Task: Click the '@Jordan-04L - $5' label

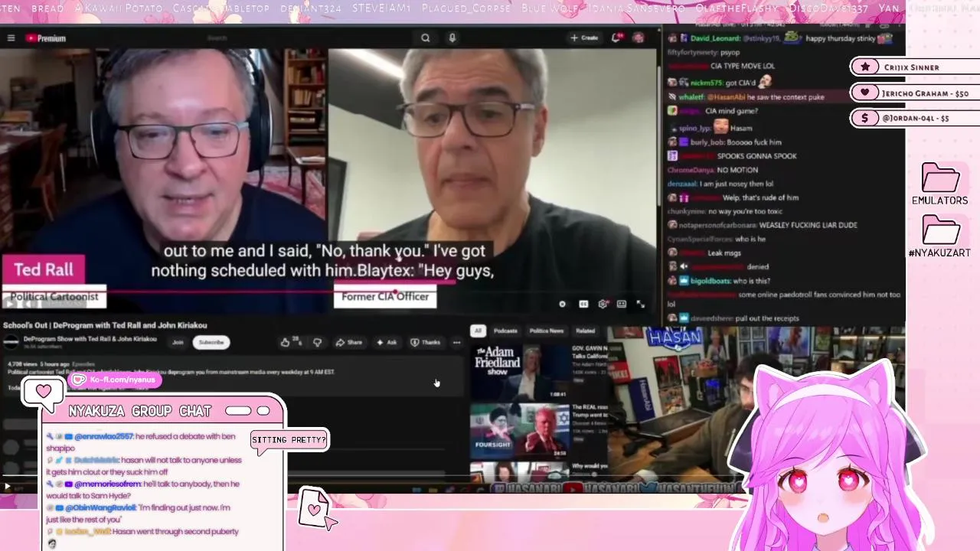Action: (x=916, y=119)
